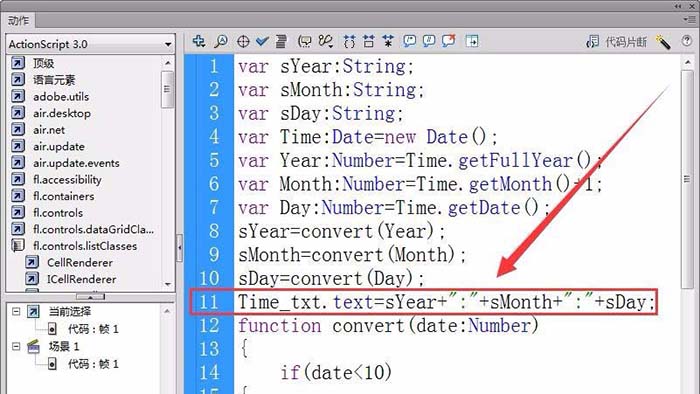Screen dimensions: 700x394
Task: Click line number 14 in the gutter
Action: (209, 373)
